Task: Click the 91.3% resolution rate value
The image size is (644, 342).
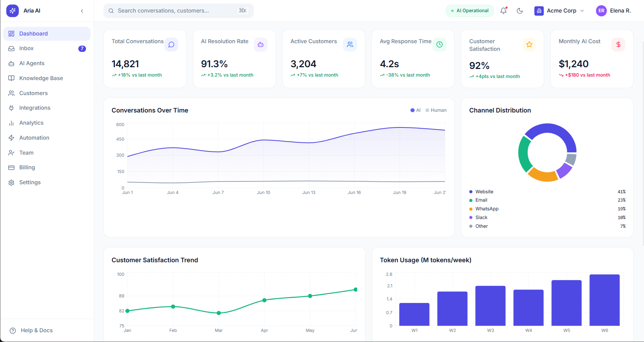Action: click(x=214, y=64)
